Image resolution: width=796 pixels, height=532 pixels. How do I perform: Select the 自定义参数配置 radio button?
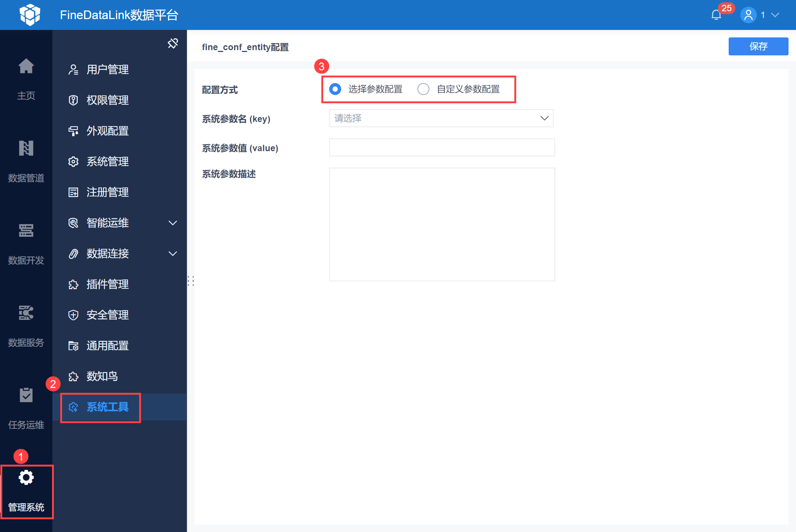click(x=423, y=89)
